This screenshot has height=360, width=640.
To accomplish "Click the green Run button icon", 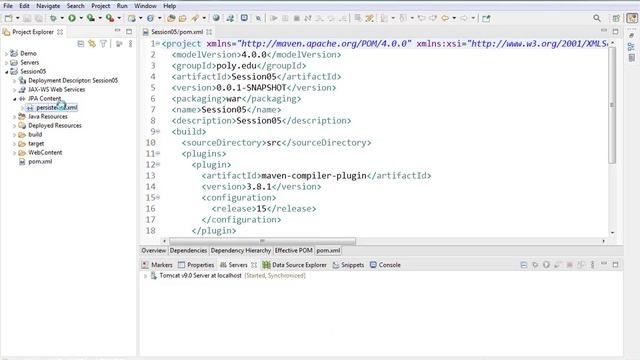I will click(x=72, y=18).
